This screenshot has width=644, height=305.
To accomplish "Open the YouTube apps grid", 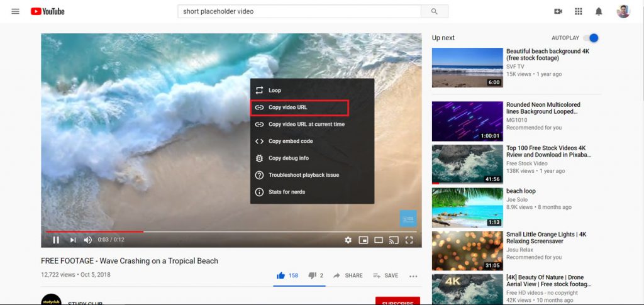I will (579, 11).
